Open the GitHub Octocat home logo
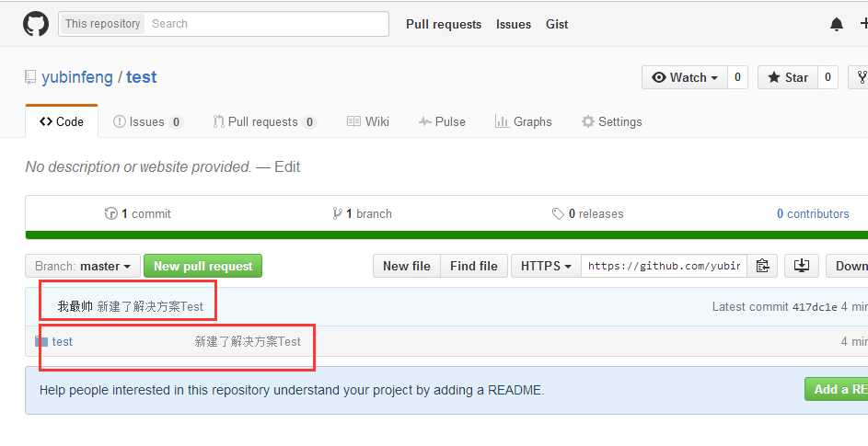868x446 pixels. 36,24
